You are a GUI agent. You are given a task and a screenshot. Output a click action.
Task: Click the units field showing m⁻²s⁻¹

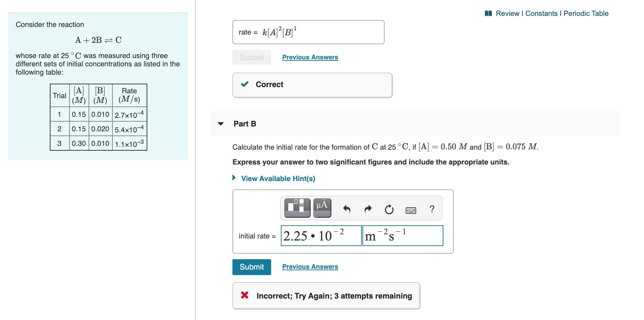click(x=402, y=236)
